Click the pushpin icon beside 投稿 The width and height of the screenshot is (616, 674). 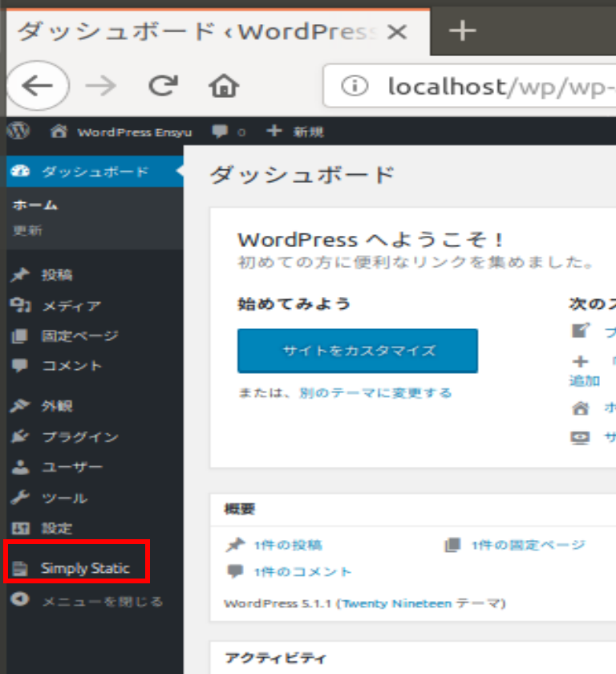point(20,274)
